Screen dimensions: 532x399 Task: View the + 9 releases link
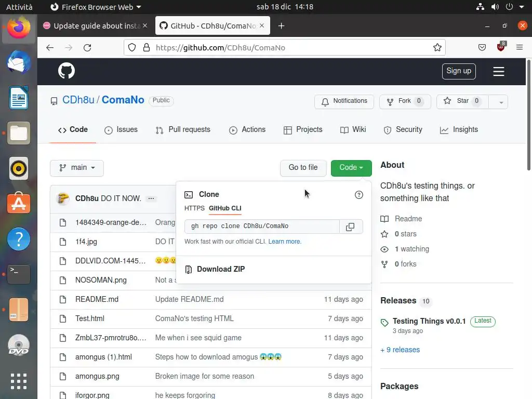click(x=400, y=350)
